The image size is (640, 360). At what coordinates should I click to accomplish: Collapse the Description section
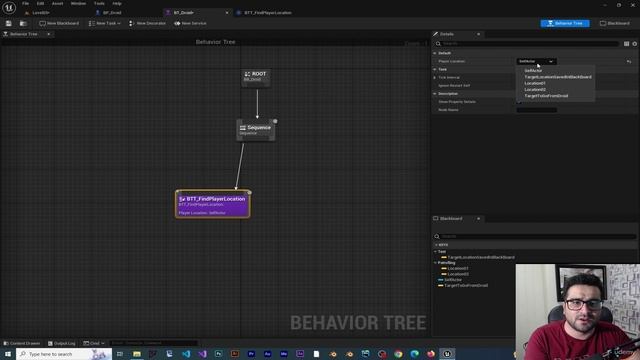coord(435,94)
